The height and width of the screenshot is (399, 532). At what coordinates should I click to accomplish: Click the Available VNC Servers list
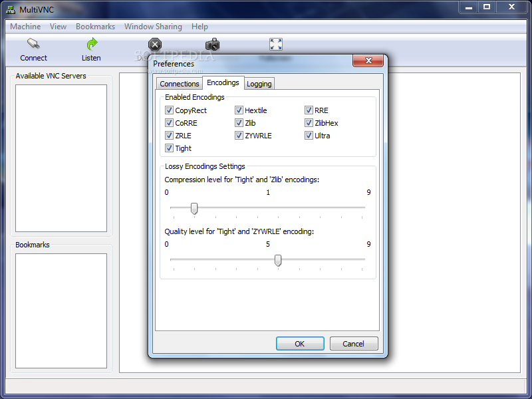point(61,158)
